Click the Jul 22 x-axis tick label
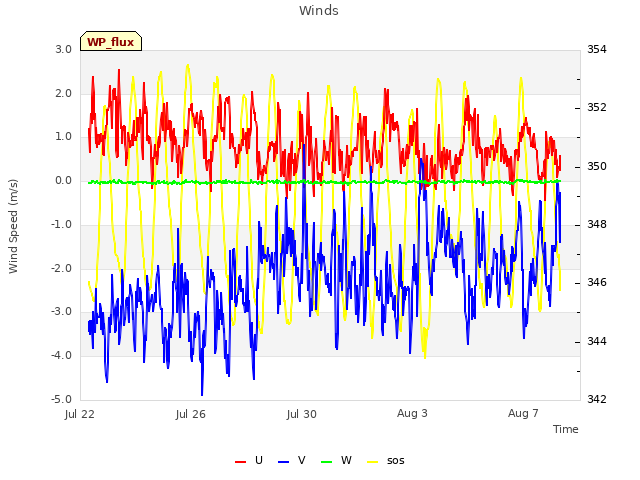Screen dimensions: 640x480 click(x=80, y=414)
